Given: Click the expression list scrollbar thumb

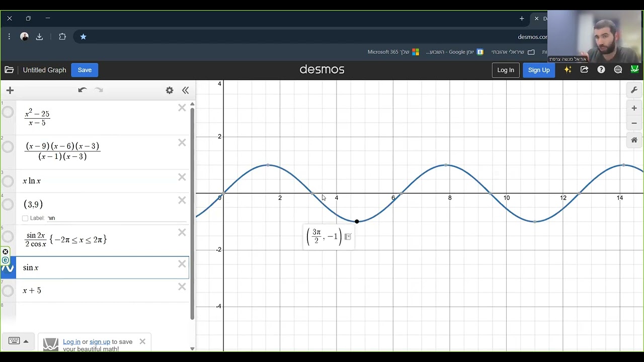Looking at the screenshot, I should point(192,214).
